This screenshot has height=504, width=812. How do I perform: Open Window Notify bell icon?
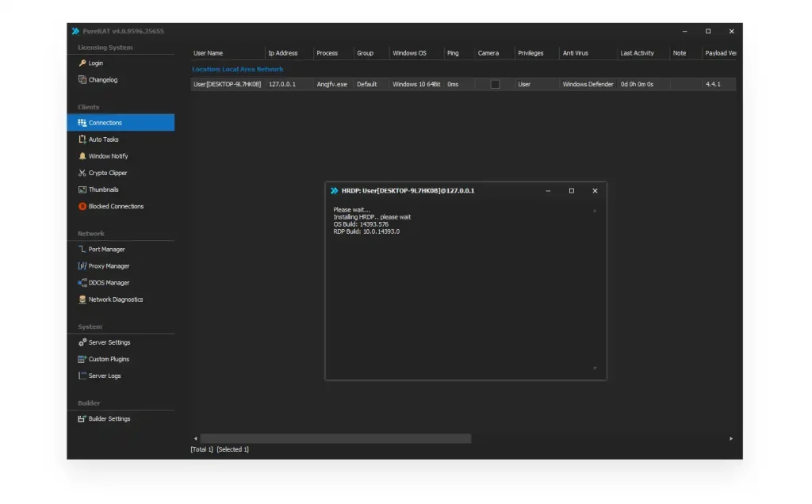click(82, 156)
